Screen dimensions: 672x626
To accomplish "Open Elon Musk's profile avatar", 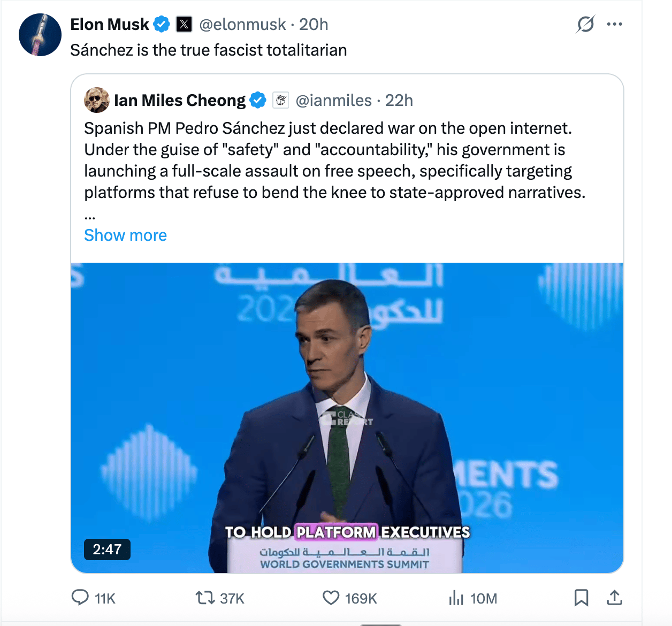I will coord(40,35).
